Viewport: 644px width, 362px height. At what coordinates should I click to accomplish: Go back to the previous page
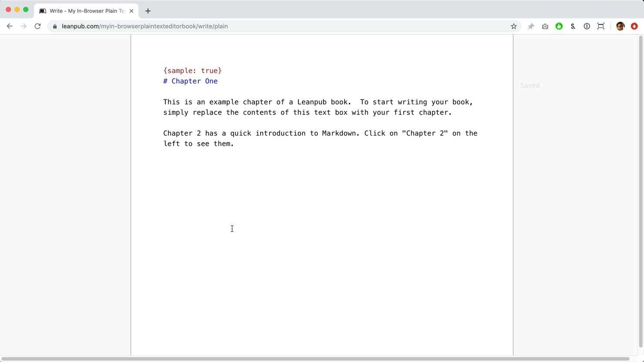pyautogui.click(x=10, y=27)
